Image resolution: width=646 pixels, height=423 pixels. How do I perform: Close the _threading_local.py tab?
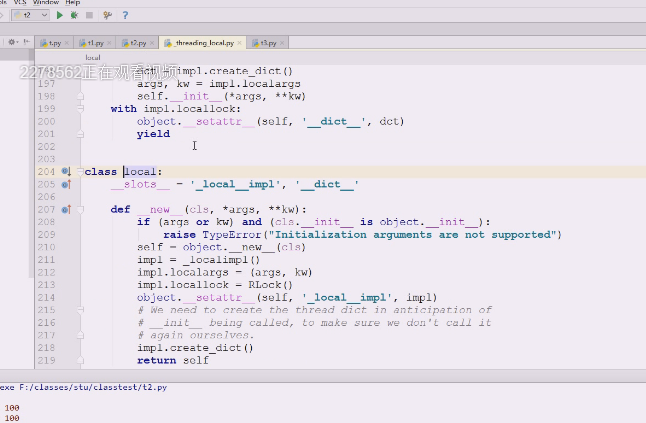coord(240,43)
